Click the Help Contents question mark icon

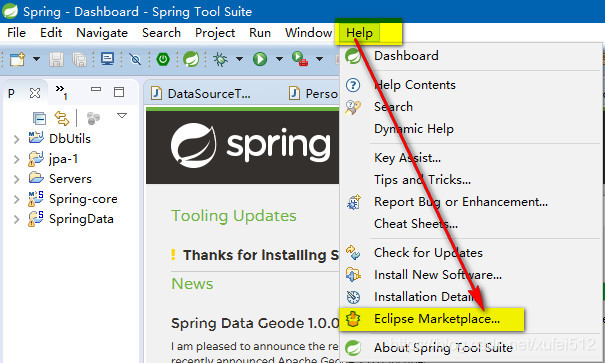(x=353, y=85)
